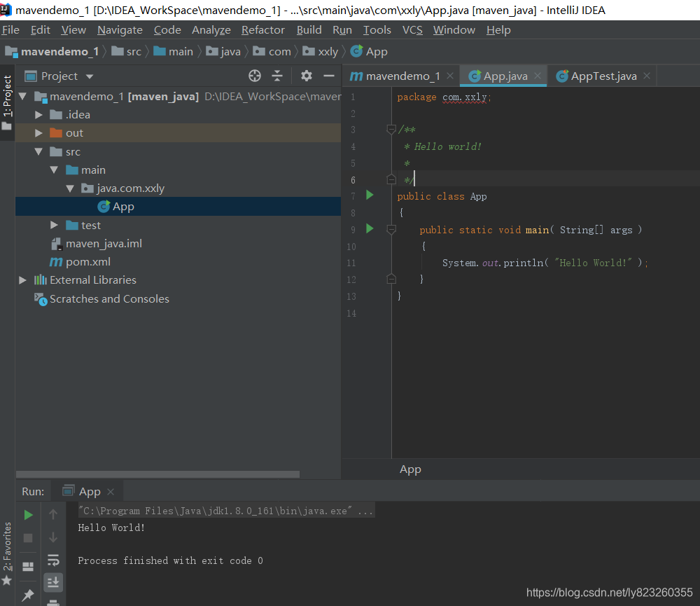Expand the .idea folder
This screenshot has height=606, width=700.
38,115
